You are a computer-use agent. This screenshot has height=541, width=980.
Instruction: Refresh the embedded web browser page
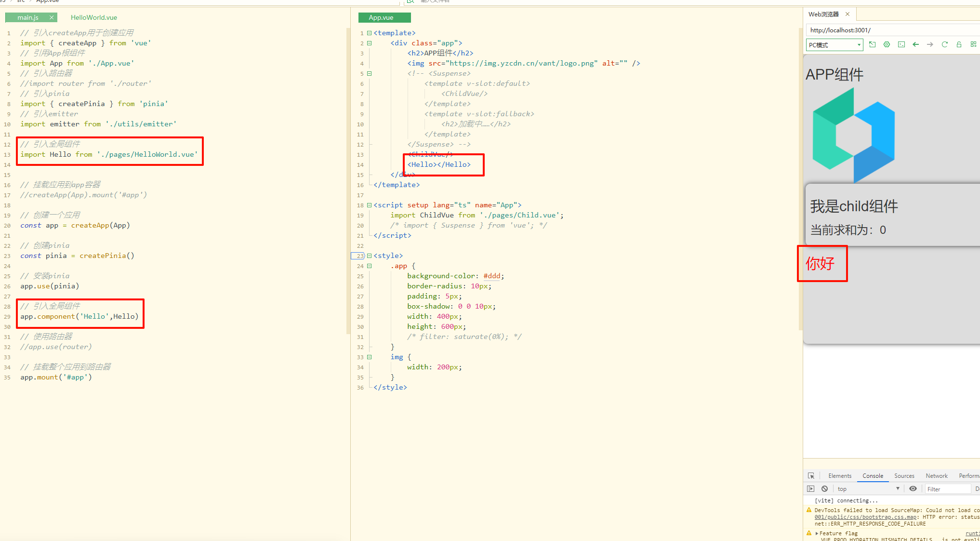point(944,44)
